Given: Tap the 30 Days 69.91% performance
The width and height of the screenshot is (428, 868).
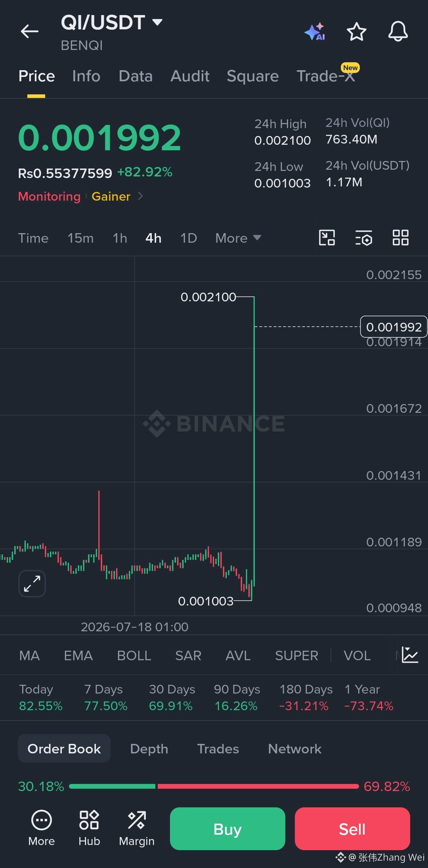Looking at the screenshot, I should (172, 697).
